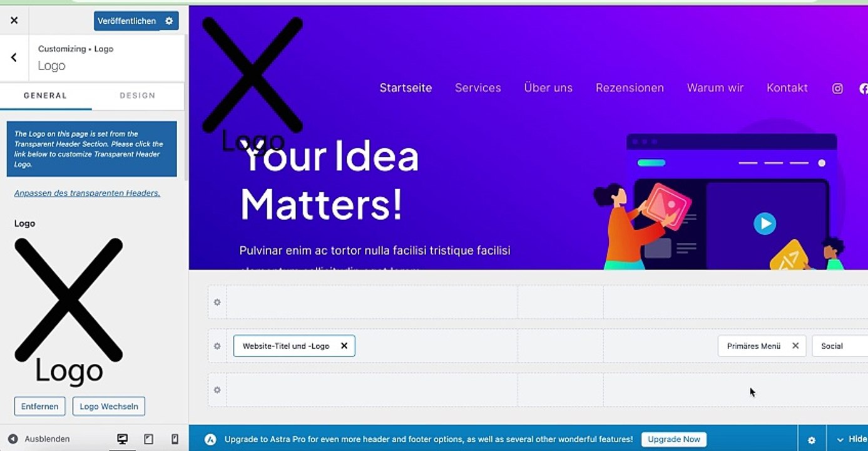Click the site logo in preview header
The image size is (868, 451).
click(253, 83)
